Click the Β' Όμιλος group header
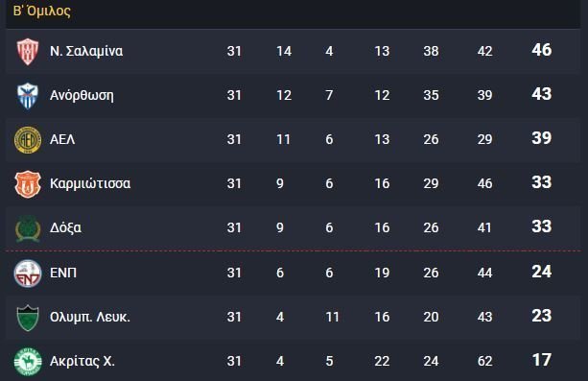This screenshot has height=381, width=588. click(41, 11)
